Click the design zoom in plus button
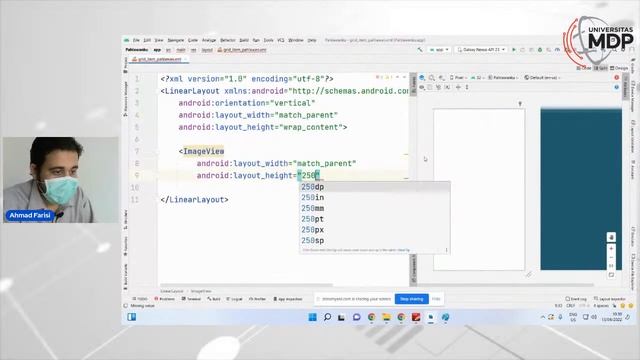The width and height of the screenshot is (640, 360). point(611,249)
